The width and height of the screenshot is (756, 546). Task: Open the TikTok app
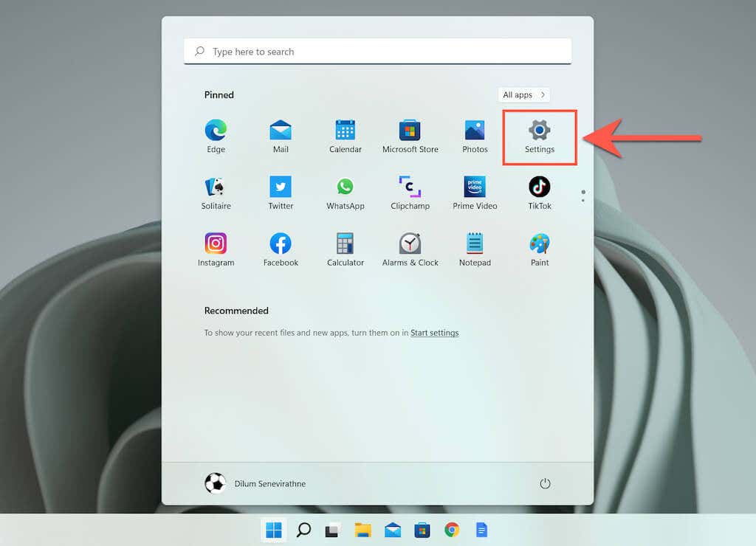(x=539, y=193)
